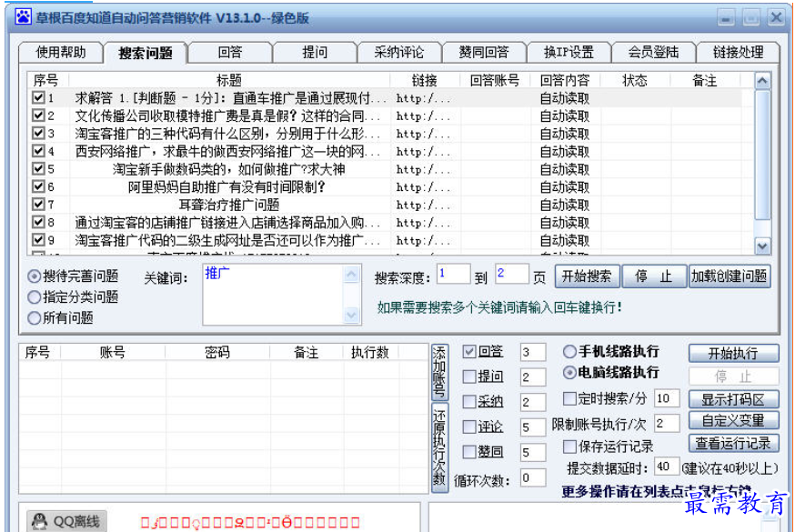Click the 自定义变量 button
795x532 pixels.
coord(733,420)
